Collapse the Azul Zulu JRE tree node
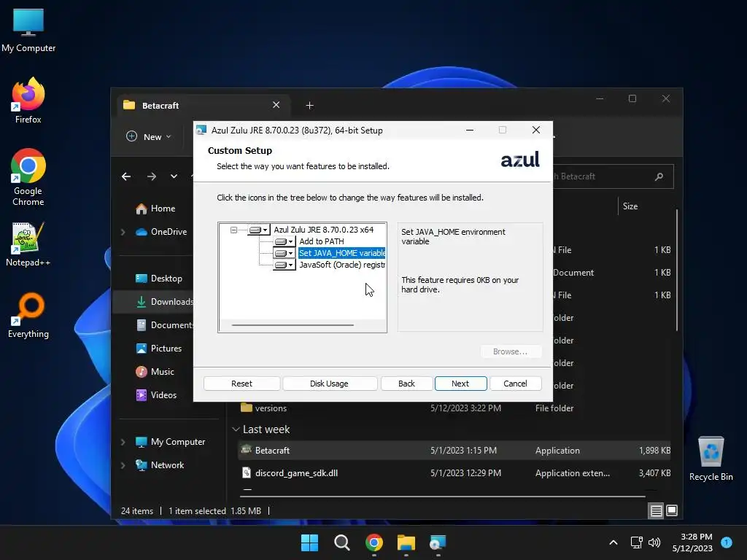The height and width of the screenshot is (560, 747). (233, 230)
